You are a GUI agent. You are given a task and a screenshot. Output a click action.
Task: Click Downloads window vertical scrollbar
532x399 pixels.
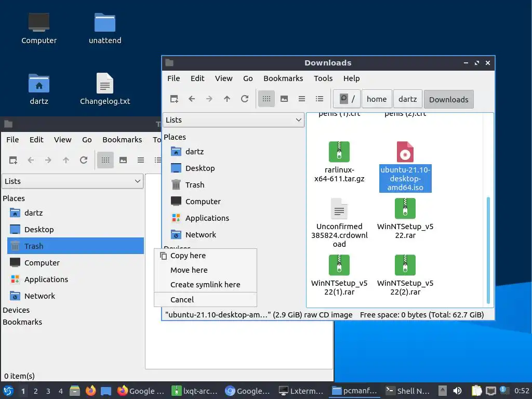[488, 250]
